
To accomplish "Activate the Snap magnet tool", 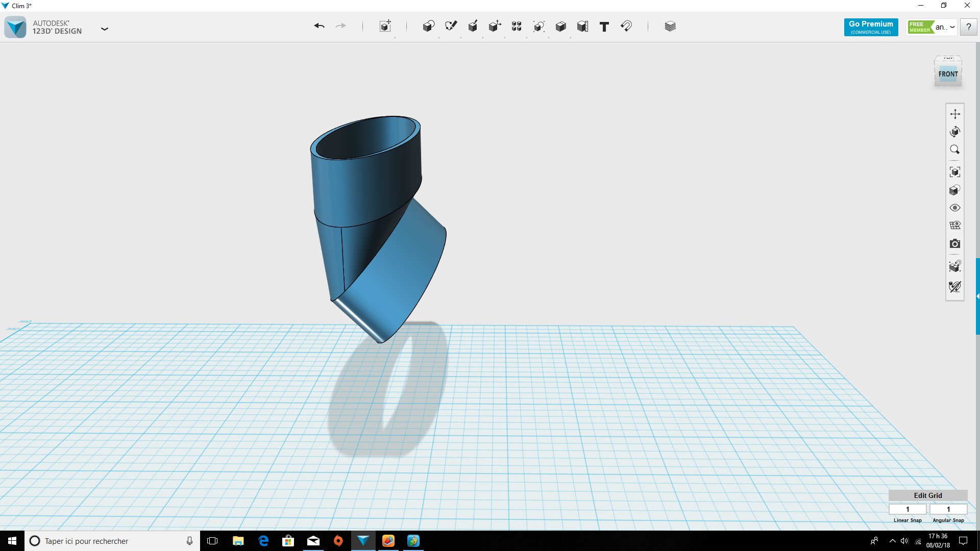I will coord(626,26).
